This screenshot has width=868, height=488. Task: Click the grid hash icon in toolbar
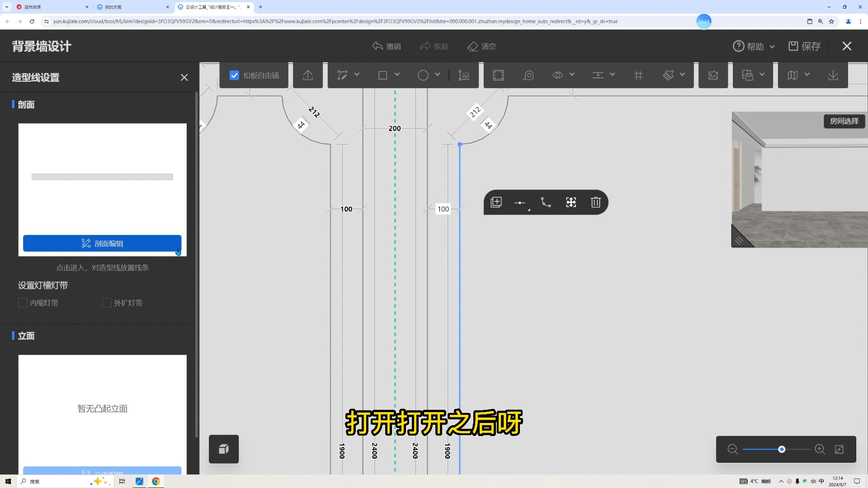click(x=638, y=75)
